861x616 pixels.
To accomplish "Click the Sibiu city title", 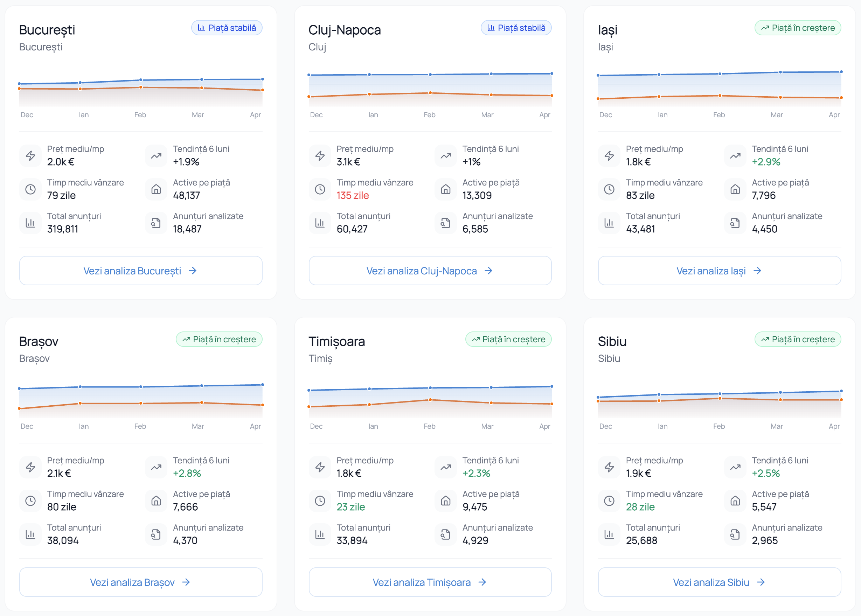I will click(x=612, y=341).
